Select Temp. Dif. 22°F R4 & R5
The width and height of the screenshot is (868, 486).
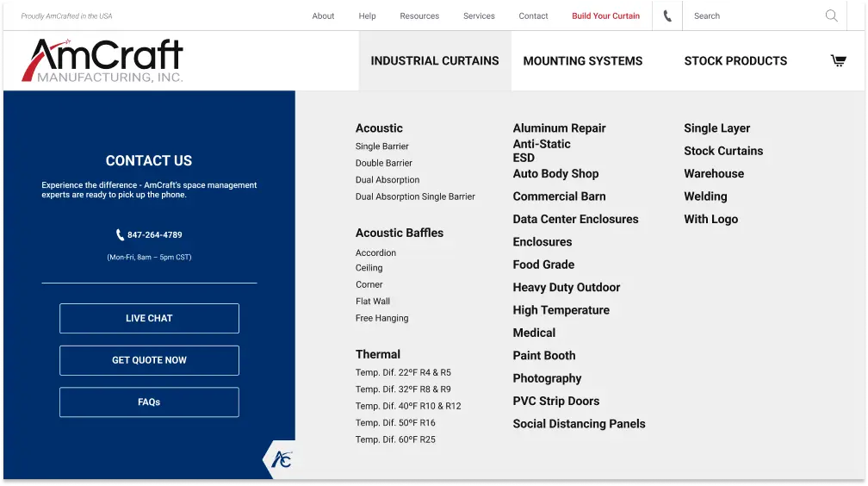(403, 372)
